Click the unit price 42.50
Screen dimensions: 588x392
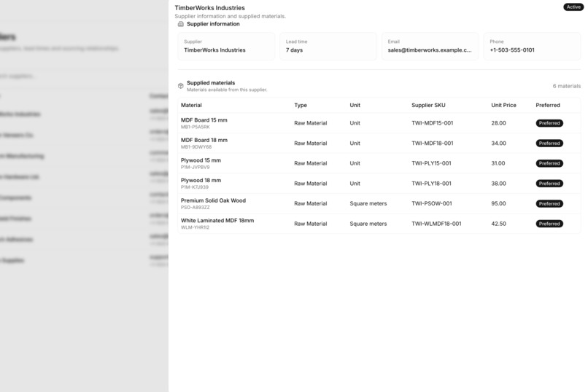(498, 224)
